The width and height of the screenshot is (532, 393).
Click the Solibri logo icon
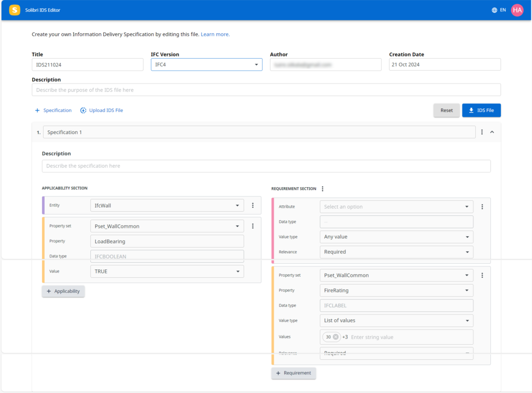pyautogui.click(x=15, y=10)
